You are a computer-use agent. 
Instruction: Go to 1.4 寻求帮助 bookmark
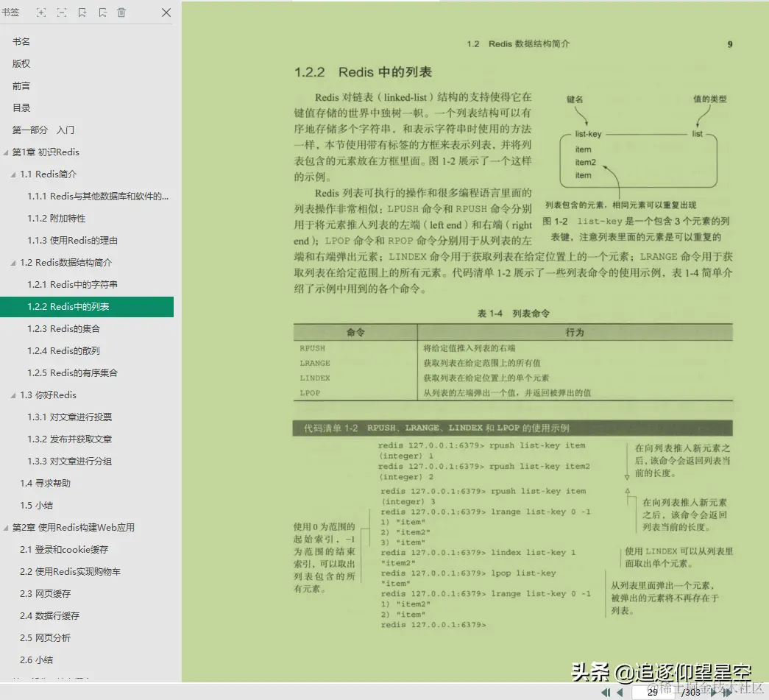point(45,483)
